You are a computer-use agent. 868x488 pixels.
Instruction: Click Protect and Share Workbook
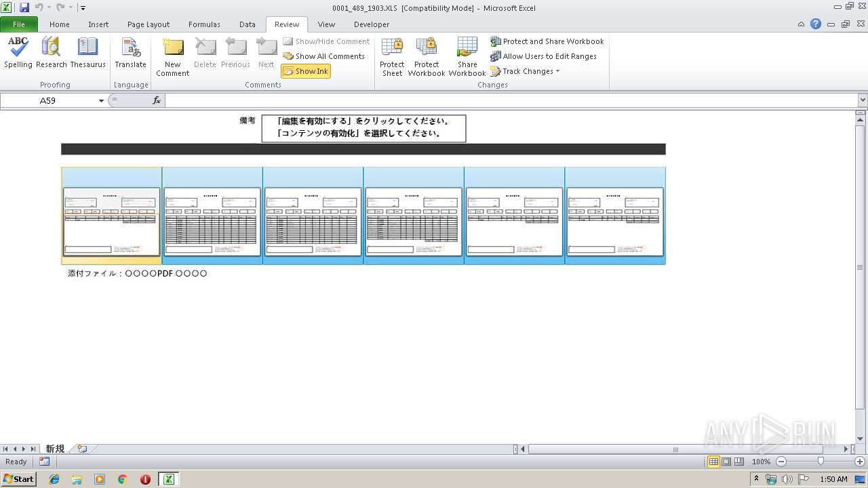coord(547,41)
